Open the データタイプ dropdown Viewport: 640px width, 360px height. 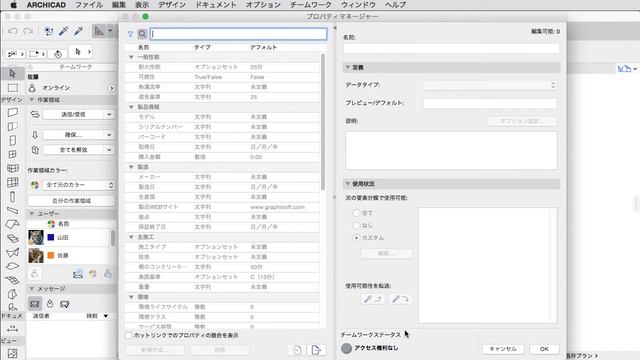click(x=490, y=85)
